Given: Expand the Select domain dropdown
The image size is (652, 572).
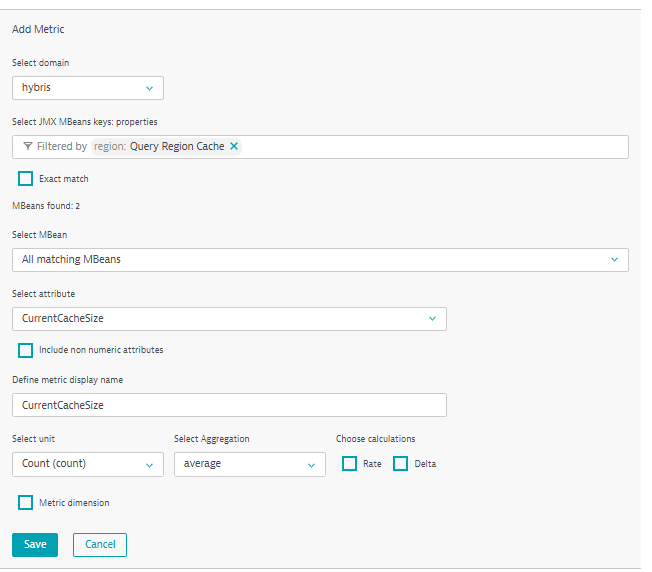Looking at the screenshot, I should (88, 88).
